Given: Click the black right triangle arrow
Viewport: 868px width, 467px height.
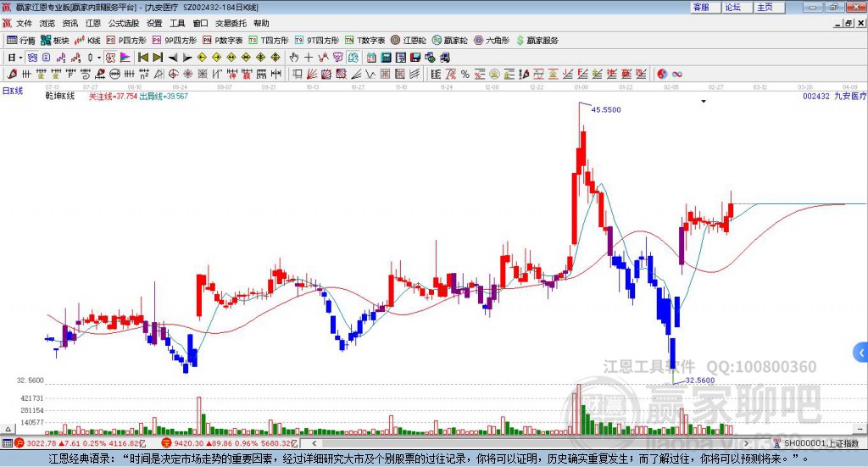Looking at the screenshot, I should click(x=187, y=58).
